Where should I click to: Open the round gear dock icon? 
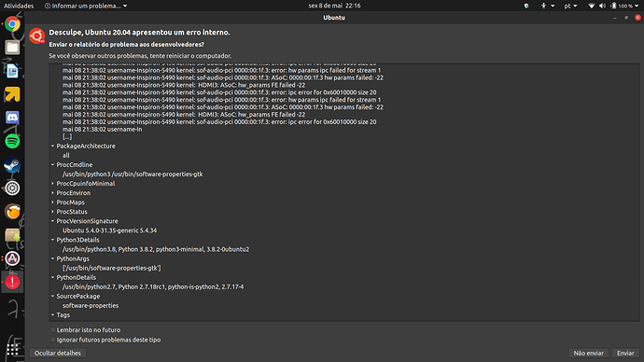click(x=12, y=188)
